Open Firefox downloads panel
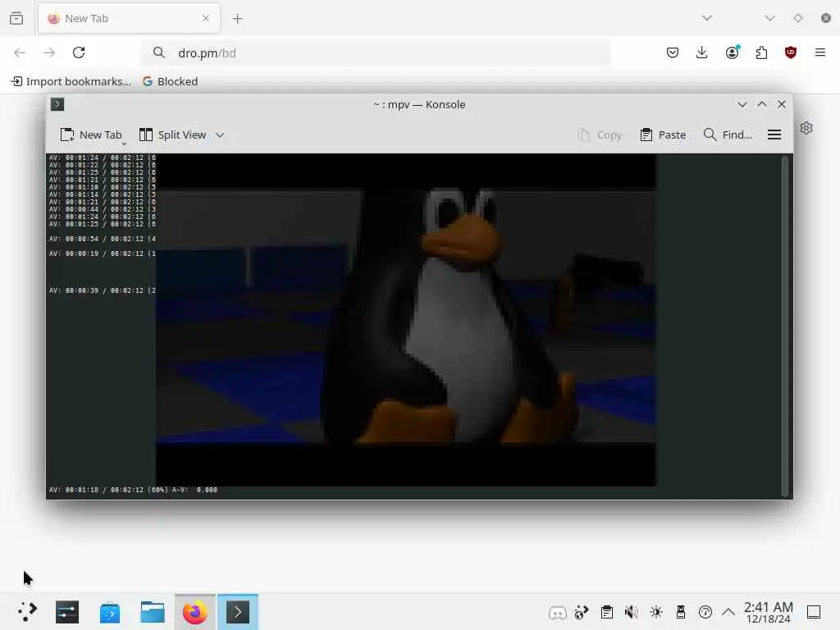This screenshot has height=630, width=840. tap(702, 52)
